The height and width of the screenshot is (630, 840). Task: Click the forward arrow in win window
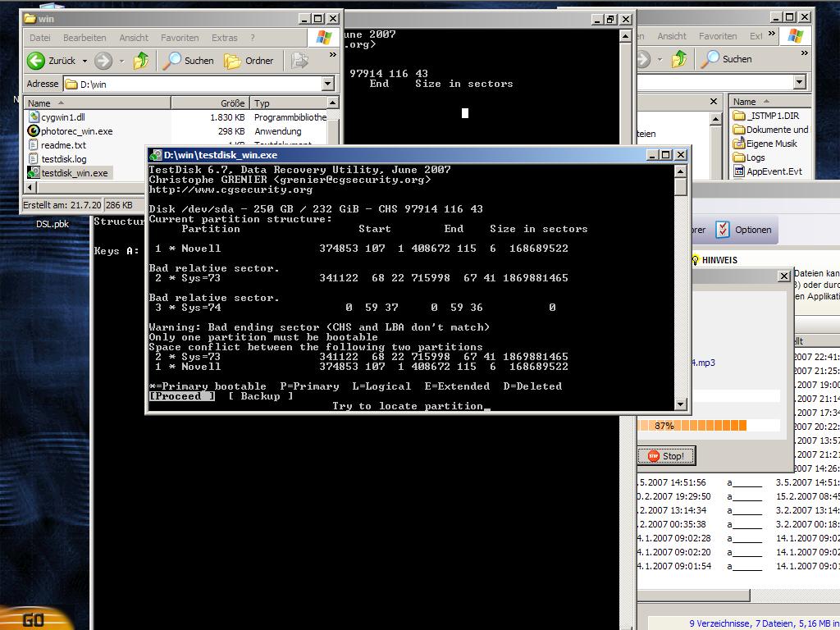tap(103, 61)
